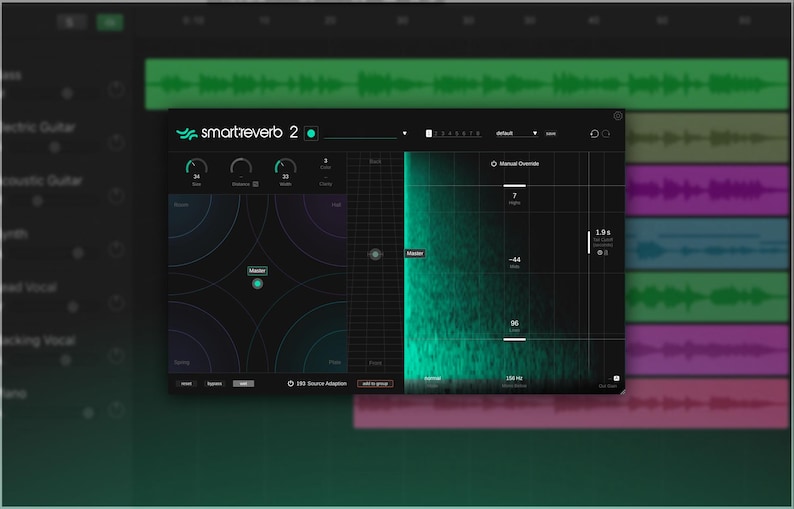Image resolution: width=794 pixels, height=509 pixels.
Task: Select the pink Piano audio clip
Action: click(x=571, y=410)
